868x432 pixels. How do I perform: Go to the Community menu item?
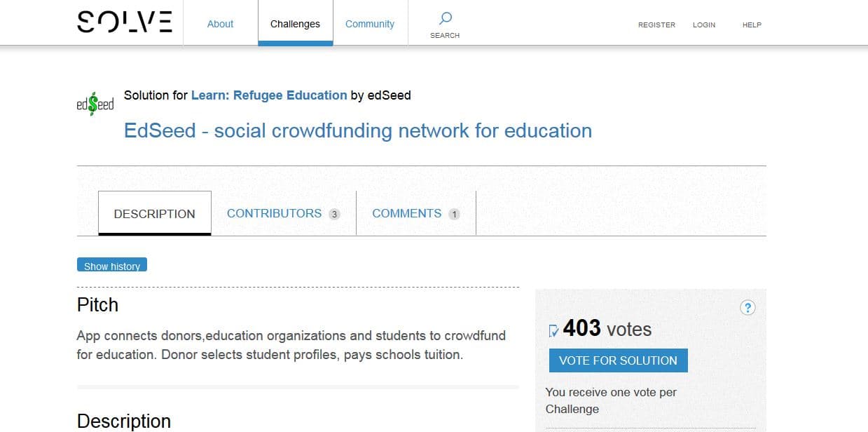(x=370, y=24)
